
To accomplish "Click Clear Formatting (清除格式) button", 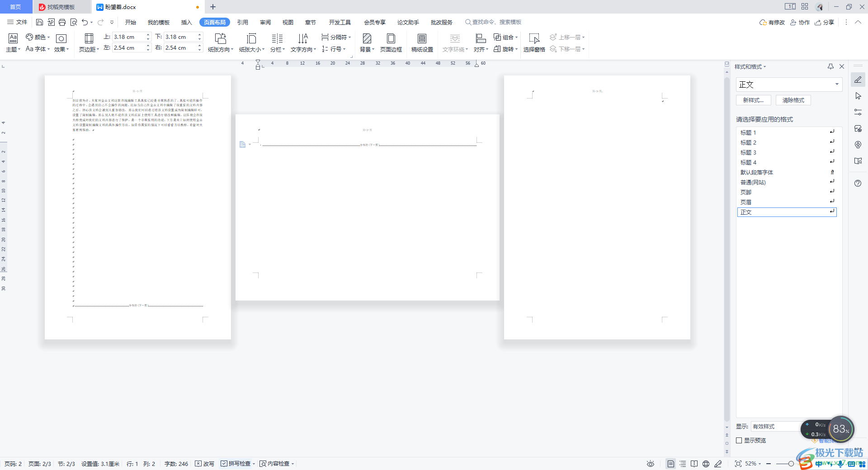I will pyautogui.click(x=793, y=100).
